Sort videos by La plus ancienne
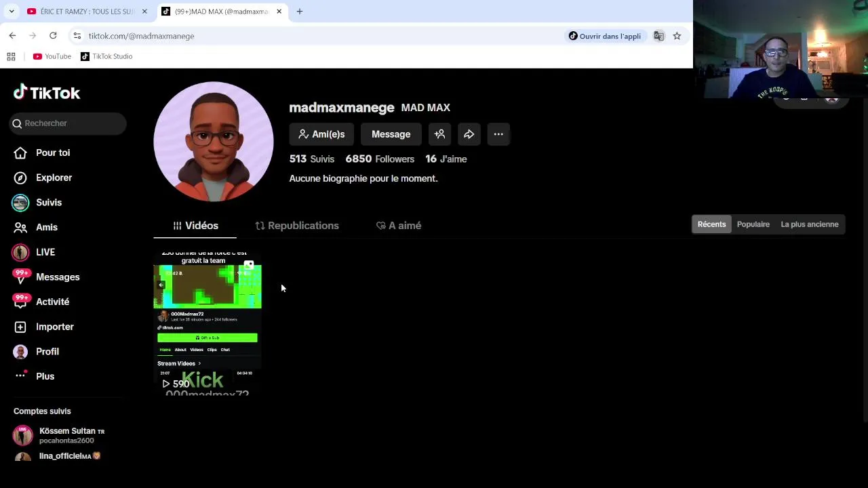The width and height of the screenshot is (868, 488). (810, 224)
